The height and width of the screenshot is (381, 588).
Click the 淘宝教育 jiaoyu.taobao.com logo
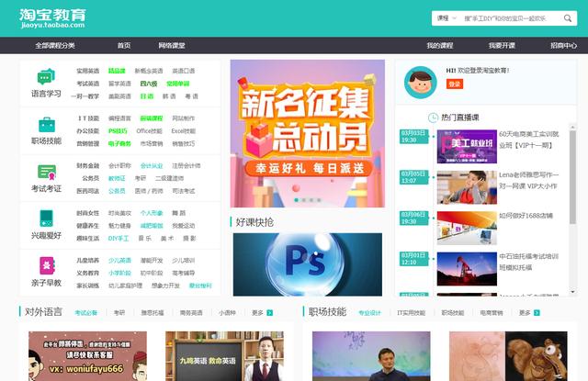tap(52, 18)
